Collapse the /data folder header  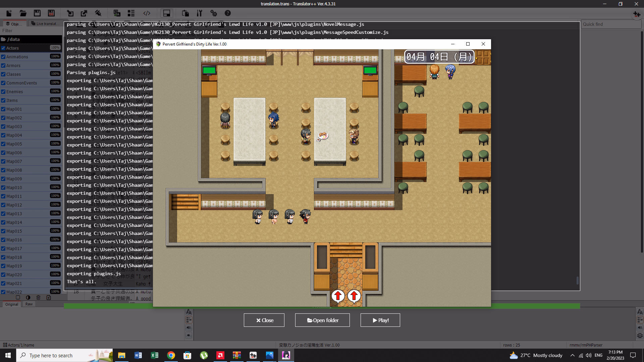click(13, 39)
